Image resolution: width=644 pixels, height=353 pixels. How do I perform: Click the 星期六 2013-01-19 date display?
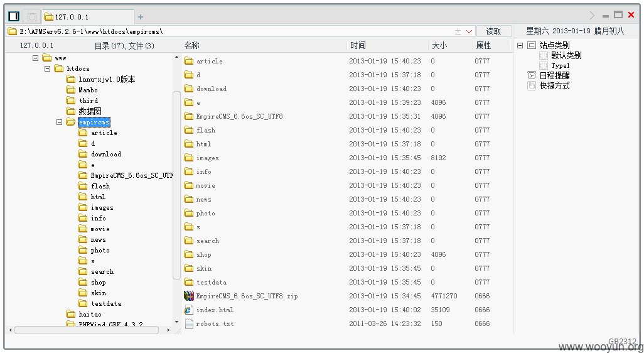point(575,31)
